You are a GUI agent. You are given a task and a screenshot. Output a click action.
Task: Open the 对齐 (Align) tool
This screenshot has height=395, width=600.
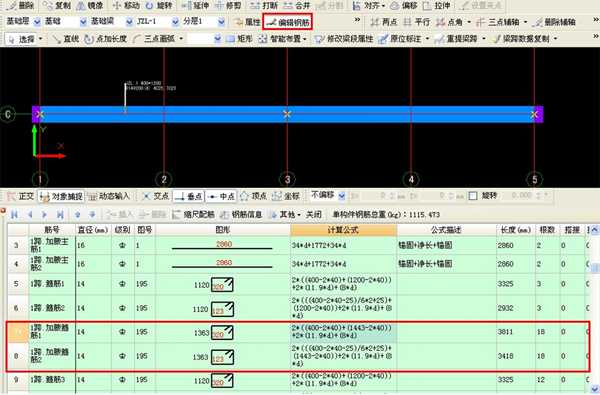(x=369, y=5)
